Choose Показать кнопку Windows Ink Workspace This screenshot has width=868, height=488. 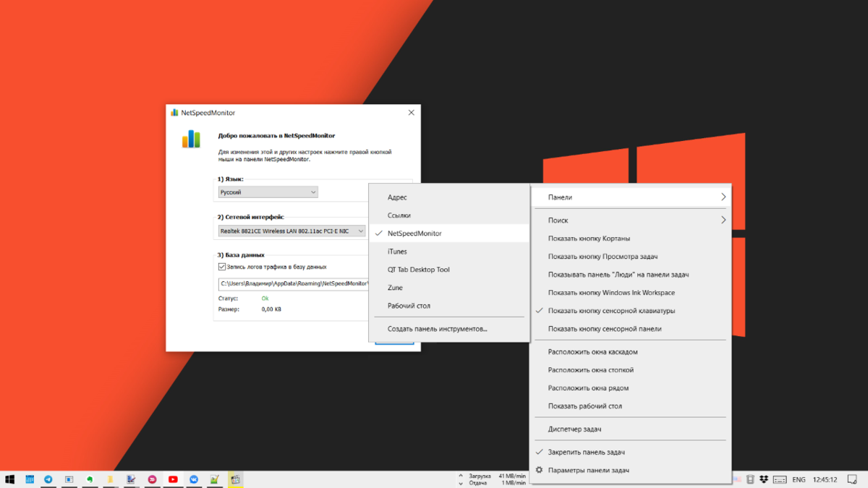[630, 293]
